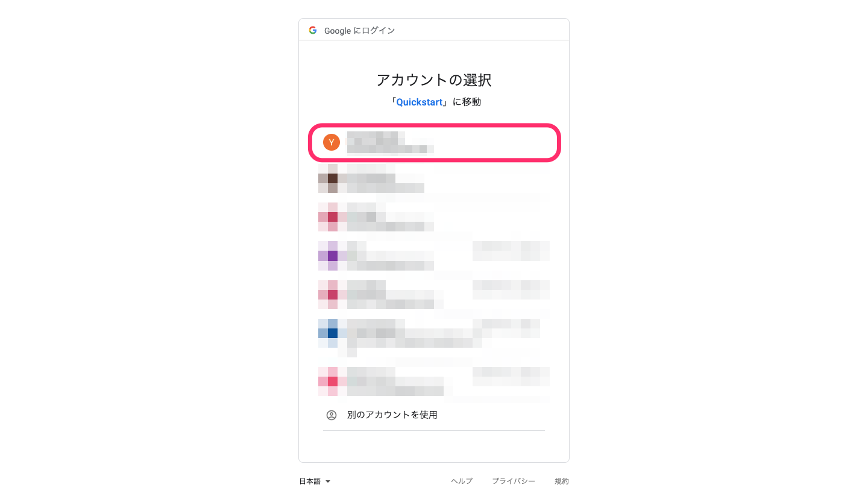Image resolution: width=868 pixels, height=502 pixels.
Task: Open the ヘルプ help link
Action: point(462,482)
